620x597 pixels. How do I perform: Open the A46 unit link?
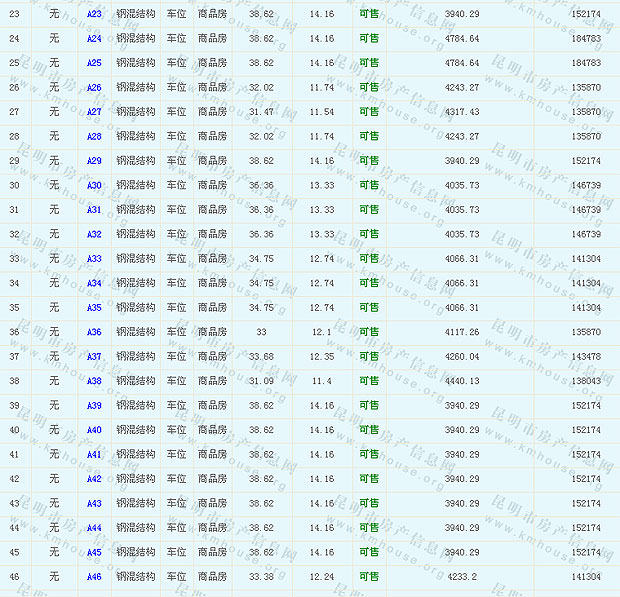click(x=94, y=577)
